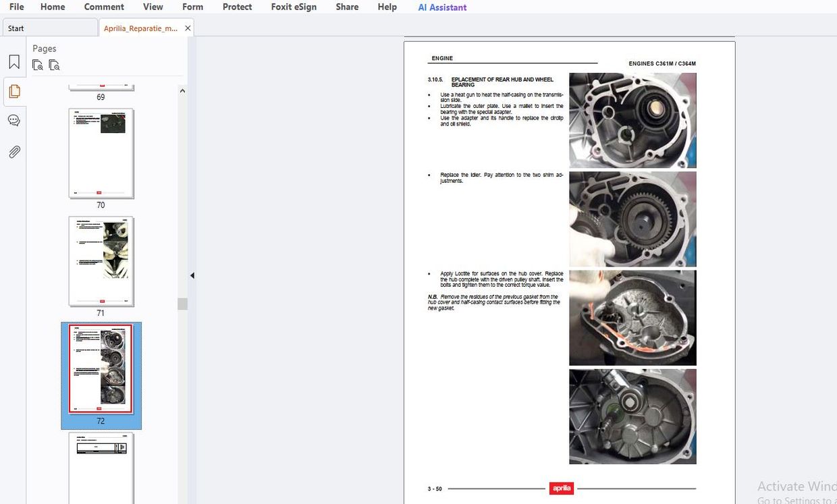
Task: Click the idler gear photo
Action: point(632,219)
